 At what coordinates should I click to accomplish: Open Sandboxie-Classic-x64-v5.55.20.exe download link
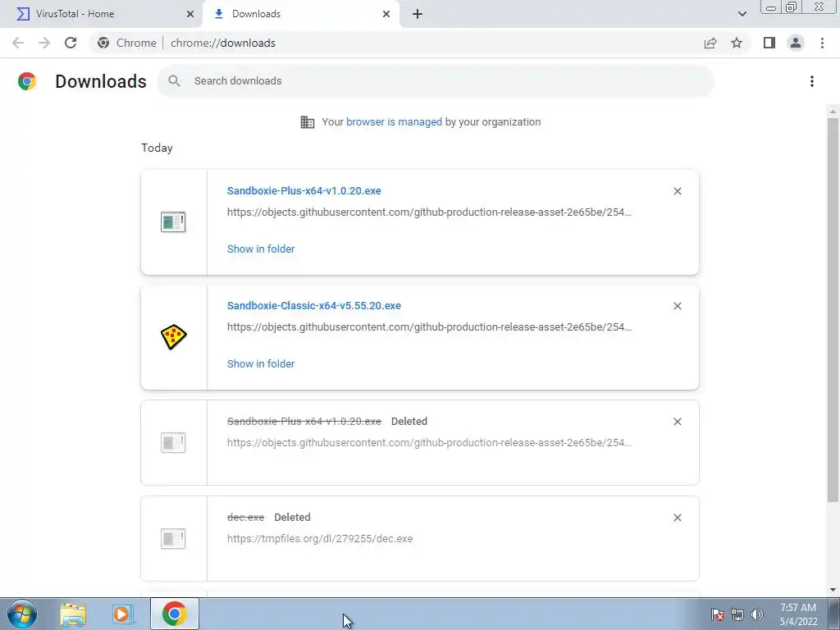314,306
